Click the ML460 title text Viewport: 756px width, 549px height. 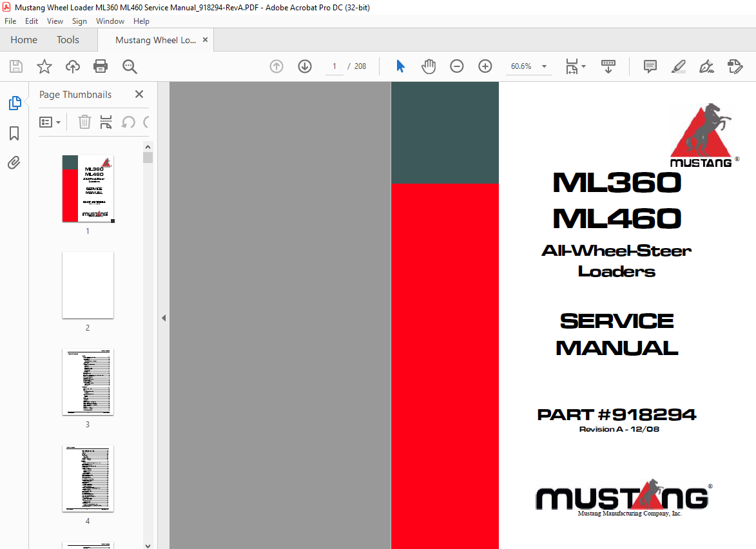(617, 218)
